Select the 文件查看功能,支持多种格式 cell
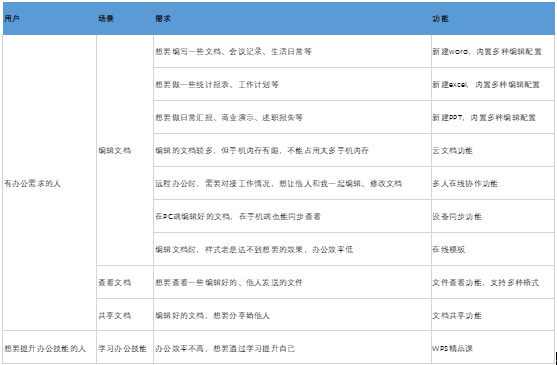This screenshot has width=557, height=365. (x=493, y=282)
